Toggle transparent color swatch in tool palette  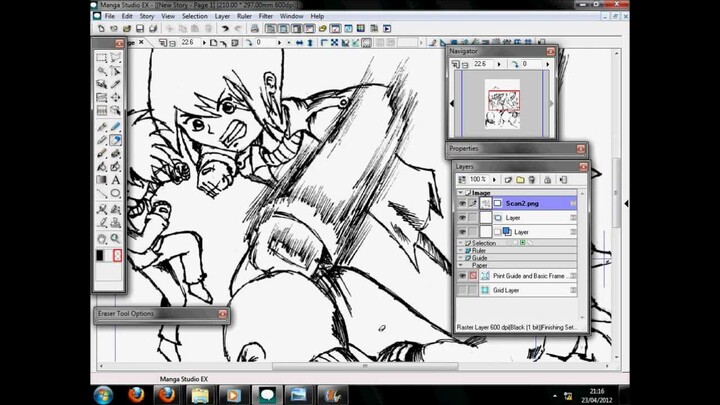tap(117, 256)
